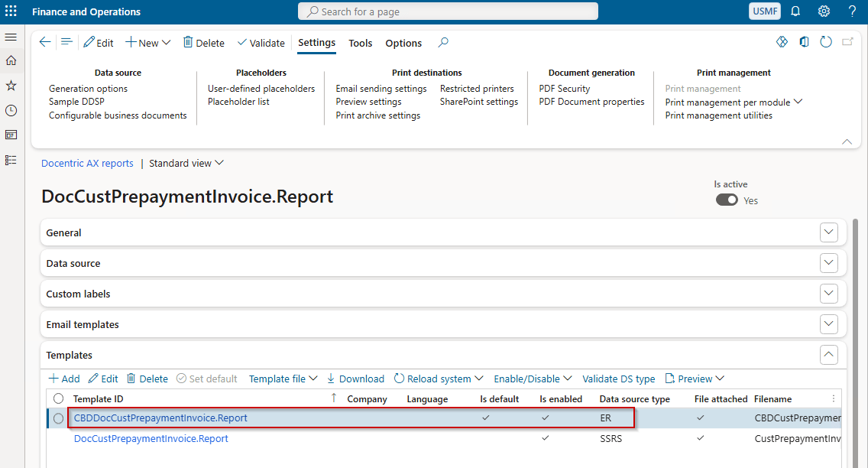This screenshot has height=468, width=868.
Task: Open SharePoint settings
Action: click(x=479, y=102)
